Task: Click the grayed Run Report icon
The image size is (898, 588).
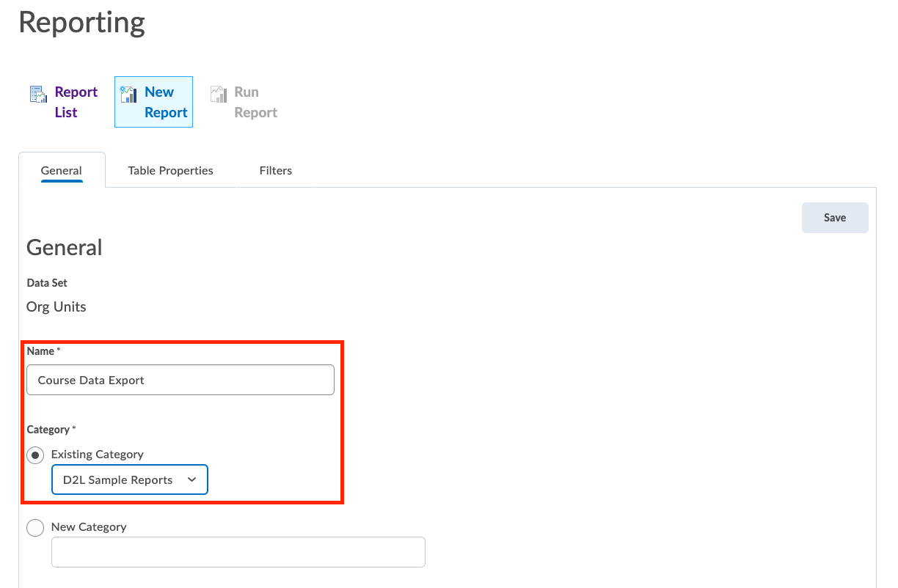Action: point(218,94)
